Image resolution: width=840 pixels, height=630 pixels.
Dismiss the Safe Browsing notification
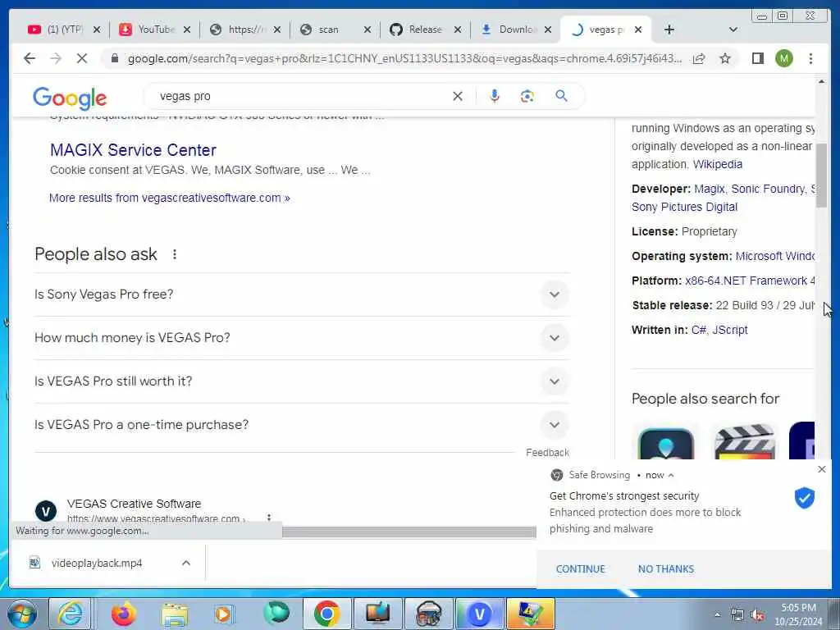point(822,469)
